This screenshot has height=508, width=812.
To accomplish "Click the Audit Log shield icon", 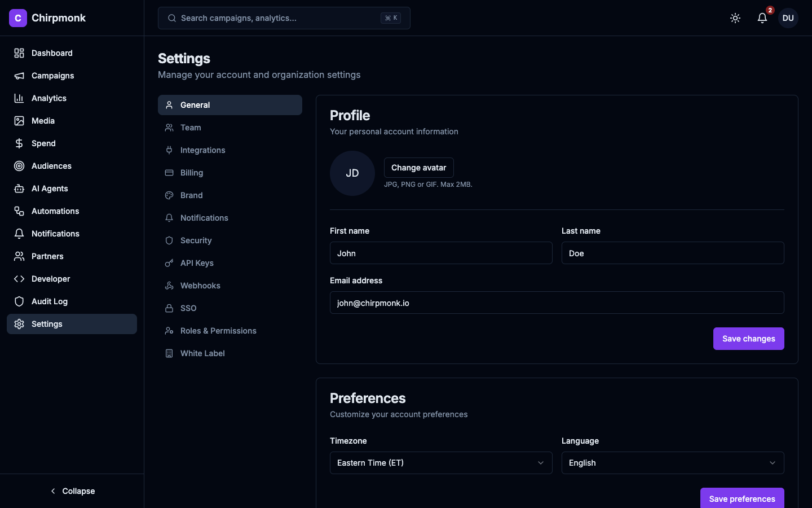I will coord(19,301).
